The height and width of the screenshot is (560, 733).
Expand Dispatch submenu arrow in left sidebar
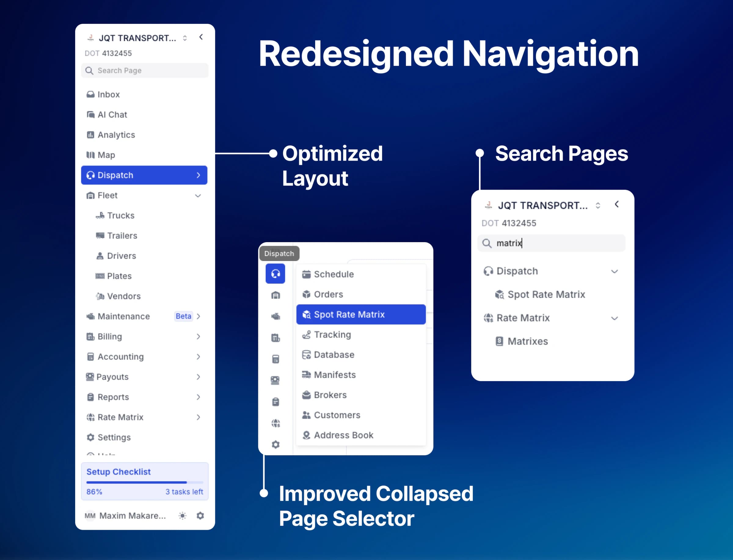(x=198, y=175)
